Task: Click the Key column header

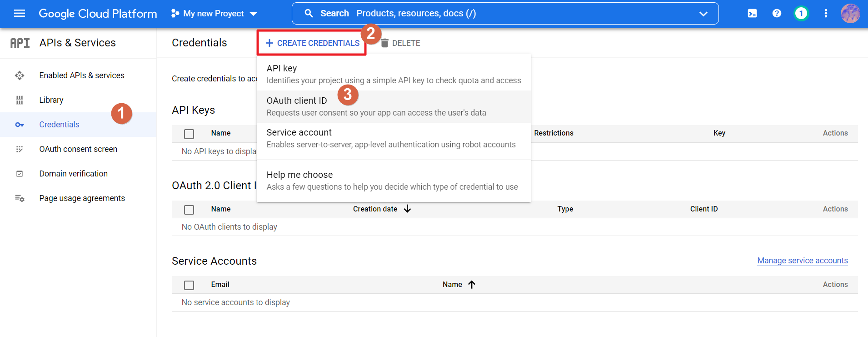Action: point(719,133)
